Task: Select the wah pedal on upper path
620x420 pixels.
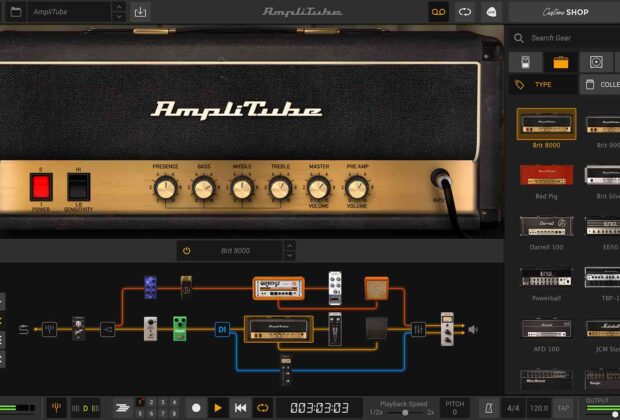Action: [x=186, y=286]
